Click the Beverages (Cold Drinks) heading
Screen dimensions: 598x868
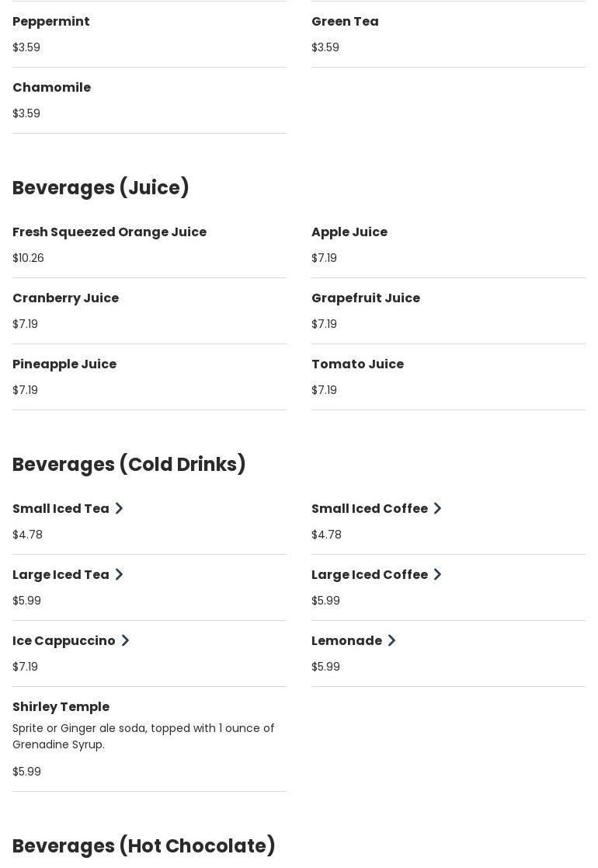(x=129, y=464)
